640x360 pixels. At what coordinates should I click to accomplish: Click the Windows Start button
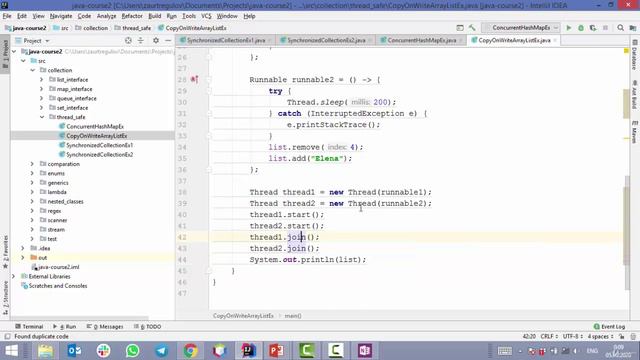point(12,351)
